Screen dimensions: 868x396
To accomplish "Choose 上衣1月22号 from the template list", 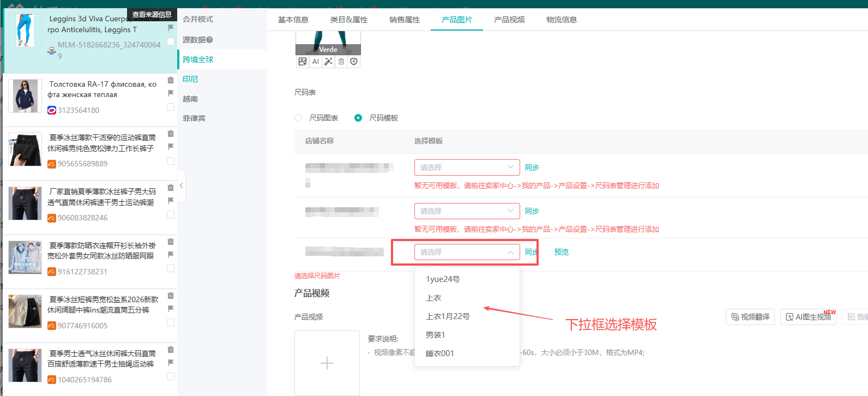I will click(x=467, y=316).
